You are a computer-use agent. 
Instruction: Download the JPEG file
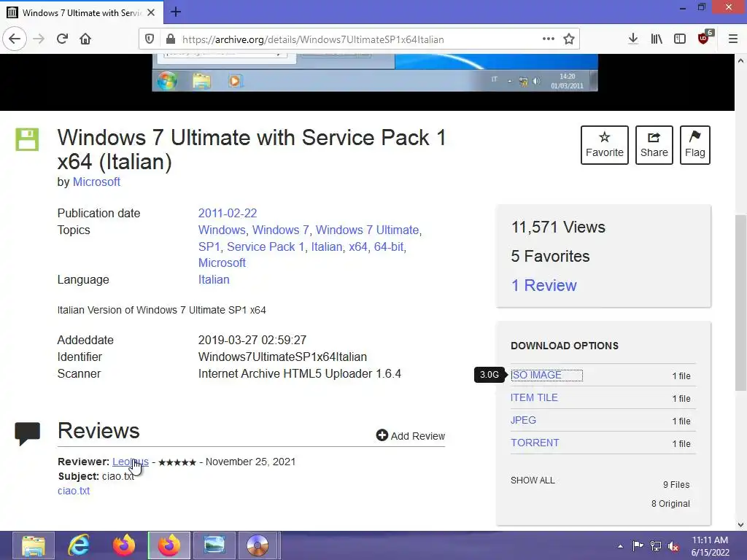coord(523,420)
